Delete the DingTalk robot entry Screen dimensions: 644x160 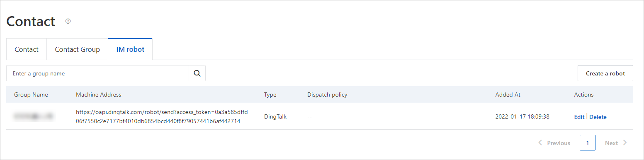[x=598, y=117]
